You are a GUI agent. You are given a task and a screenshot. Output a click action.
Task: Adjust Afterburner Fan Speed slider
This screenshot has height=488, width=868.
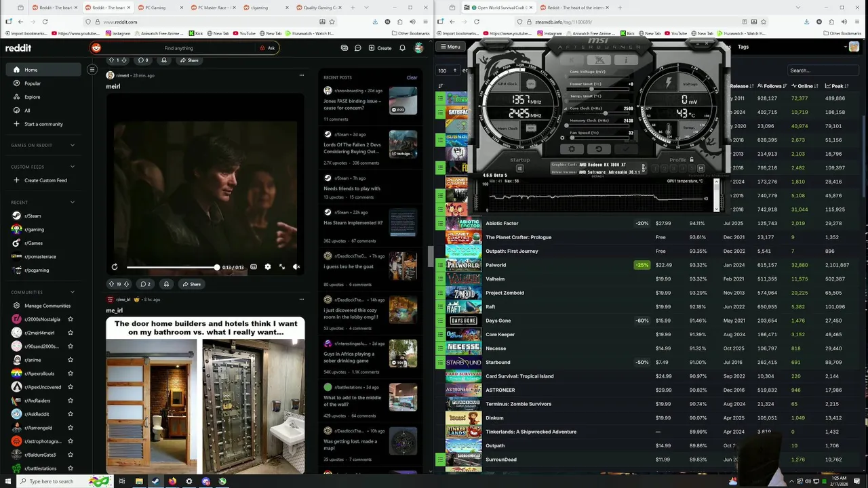[x=598, y=138]
